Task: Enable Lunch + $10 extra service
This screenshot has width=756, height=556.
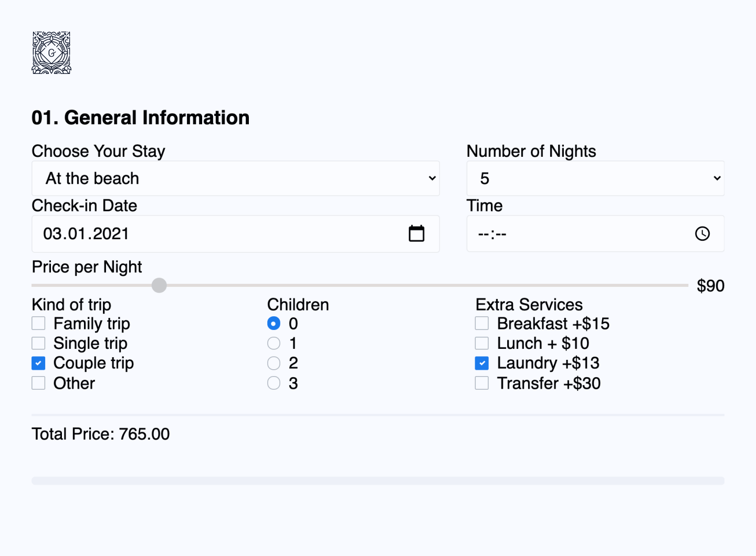Action: point(482,343)
